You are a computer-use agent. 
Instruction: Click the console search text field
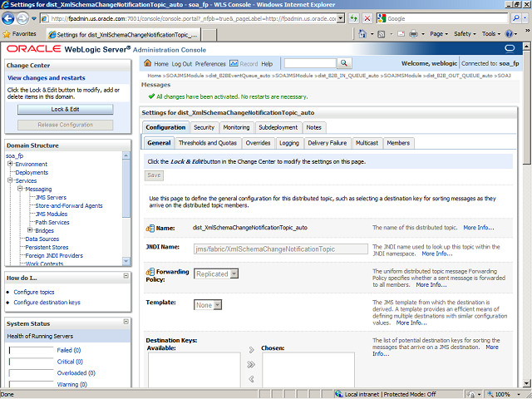point(309,63)
